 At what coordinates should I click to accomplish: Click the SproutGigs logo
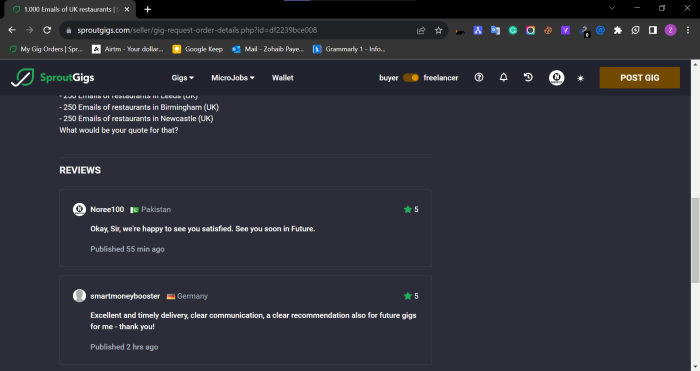[x=53, y=78]
